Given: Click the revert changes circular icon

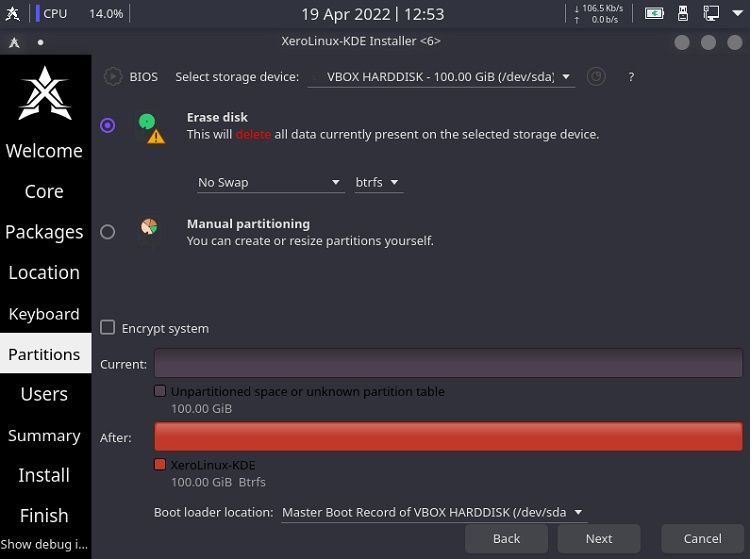Looking at the screenshot, I should (596, 77).
